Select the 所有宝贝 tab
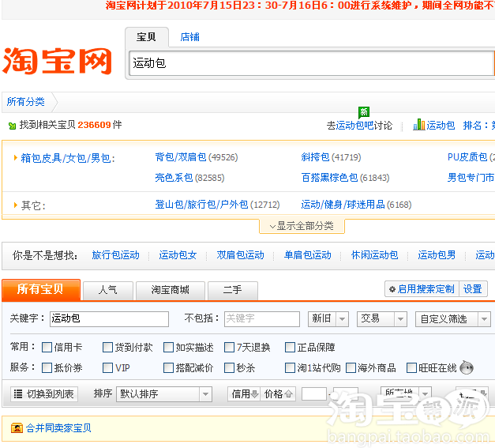Viewport: 495px width, 448px height. click(x=41, y=289)
